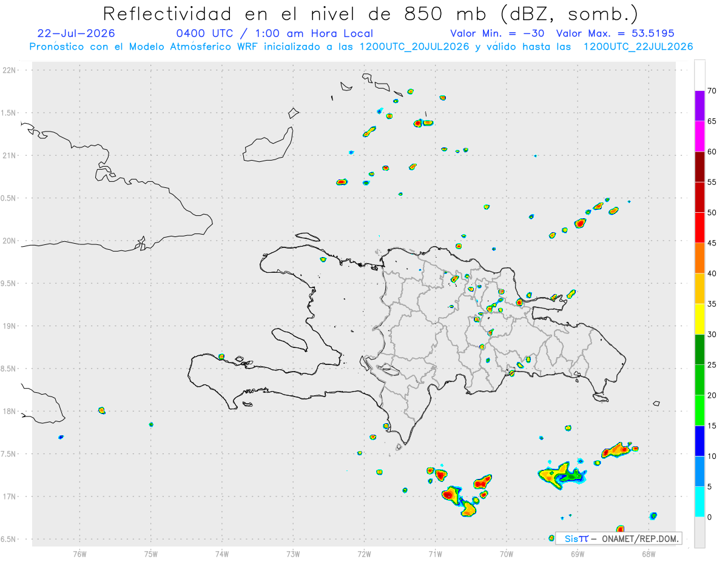
Task: Click the colorbar label "25"
Action: click(712, 365)
